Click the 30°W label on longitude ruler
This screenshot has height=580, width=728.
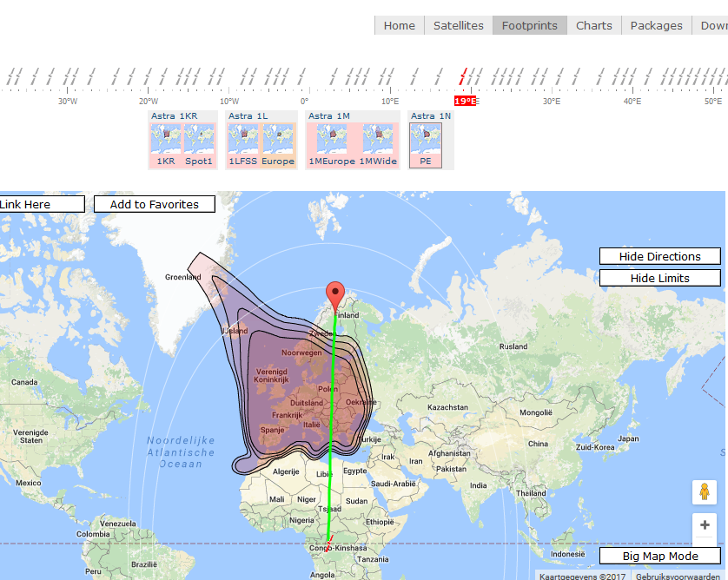68,101
